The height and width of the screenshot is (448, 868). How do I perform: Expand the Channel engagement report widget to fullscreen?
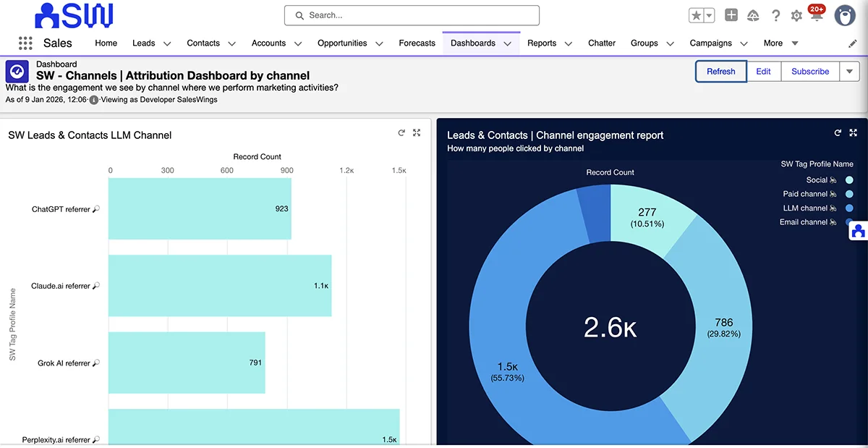853,133
